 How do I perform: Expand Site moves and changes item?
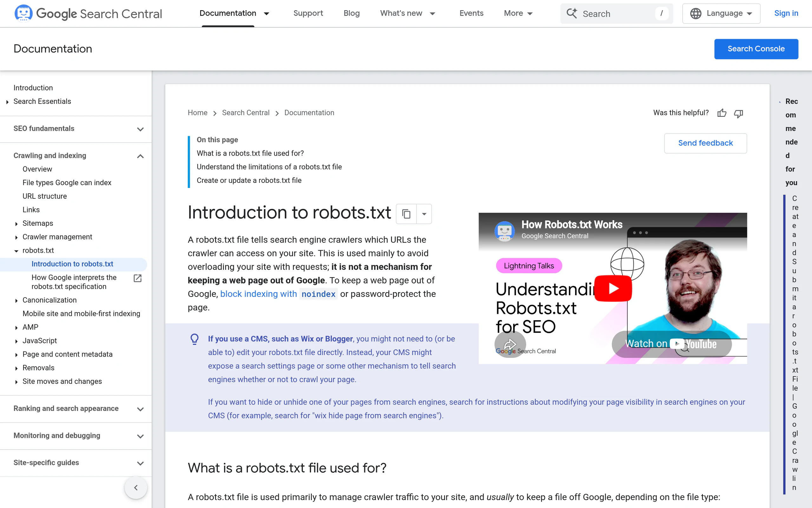tap(16, 382)
